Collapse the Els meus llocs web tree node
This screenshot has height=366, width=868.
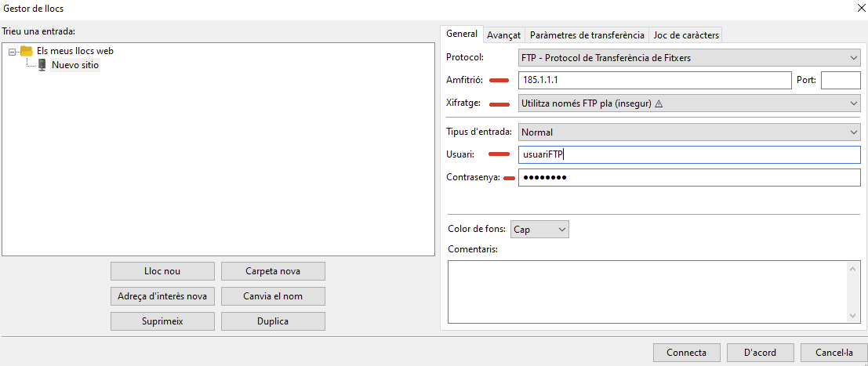pyautogui.click(x=13, y=51)
